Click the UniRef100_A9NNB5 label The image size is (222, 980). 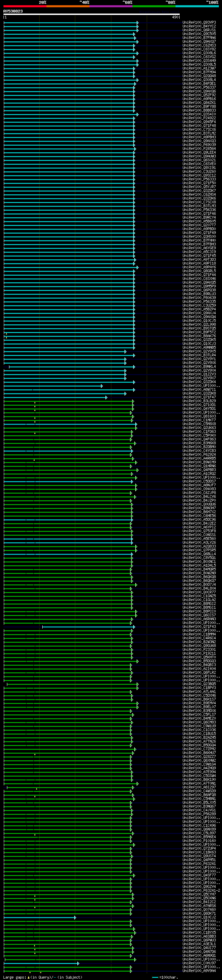tap(199, 347)
